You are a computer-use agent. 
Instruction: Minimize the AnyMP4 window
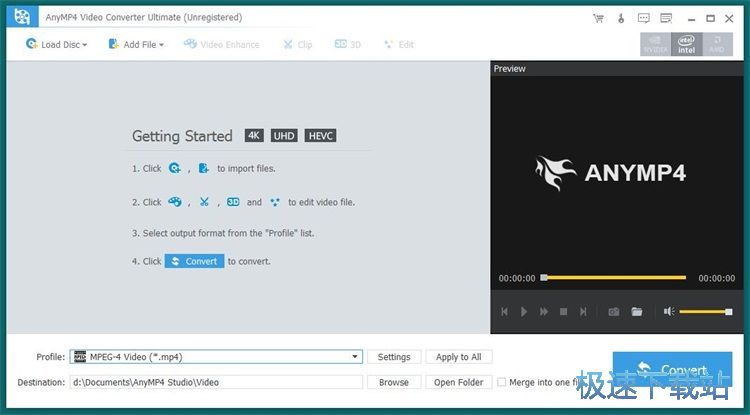(x=691, y=19)
